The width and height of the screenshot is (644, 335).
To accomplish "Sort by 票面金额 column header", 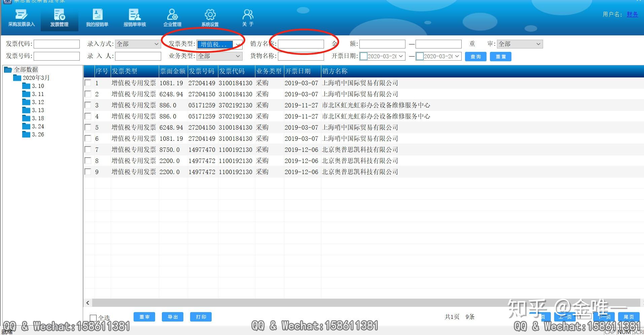I will pyautogui.click(x=173, y=71).
